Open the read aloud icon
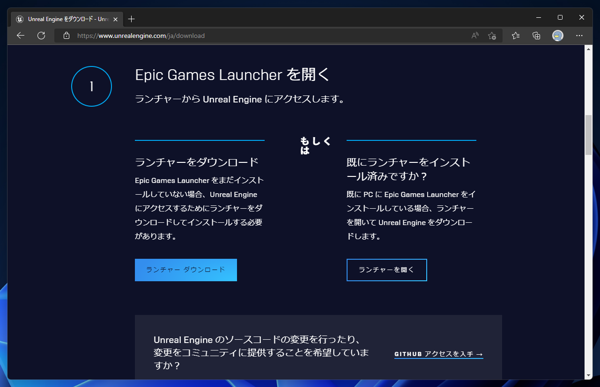Viewport: 600px width, 387px height. 475,36
